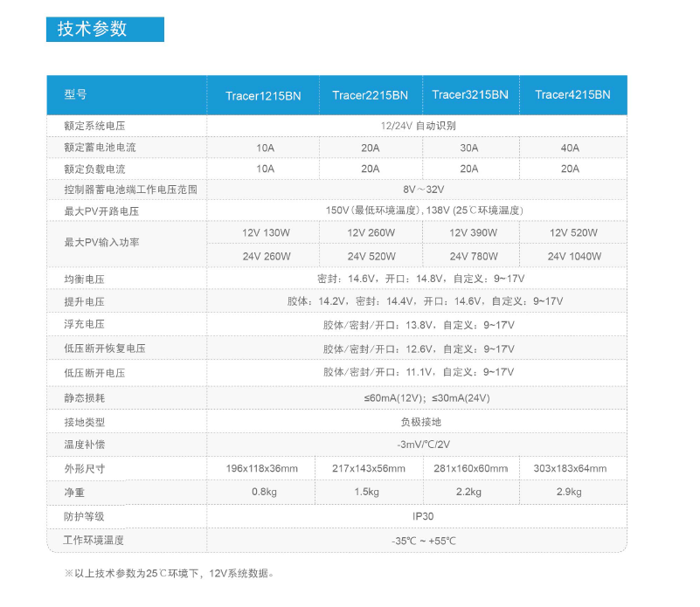The image size is (700, 607).
Task: Select the 静态损耗 row label
Action: pos(84,397)
